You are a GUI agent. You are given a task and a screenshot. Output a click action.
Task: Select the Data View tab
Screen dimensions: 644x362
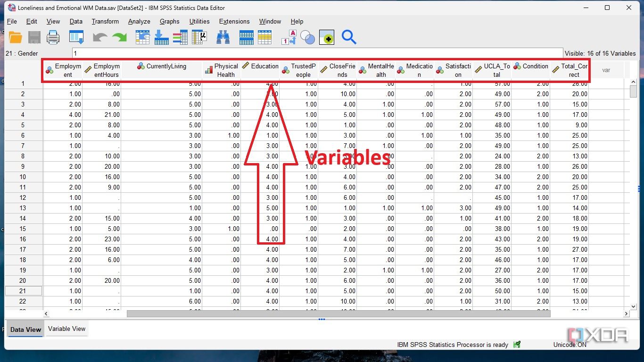pos(26,329)
